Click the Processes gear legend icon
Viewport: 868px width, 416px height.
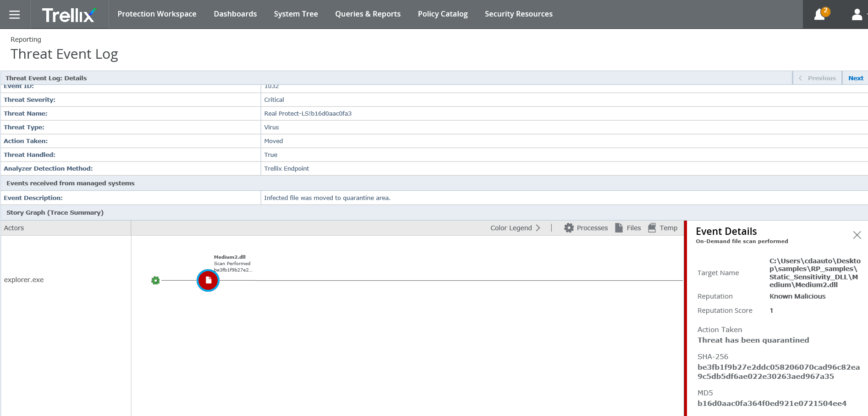[x=569, y=228]
